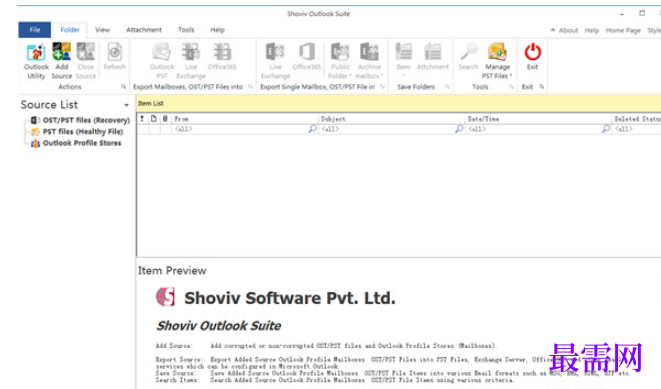Sort by the Date/Time column header
Image resolution: width=661 pixels, height=389 pixels.
click(538, 119)
